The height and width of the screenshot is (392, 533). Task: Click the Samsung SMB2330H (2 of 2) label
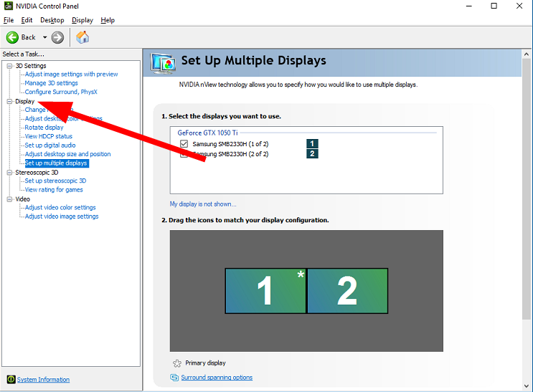pyautogui.click(x=230, y=154)
